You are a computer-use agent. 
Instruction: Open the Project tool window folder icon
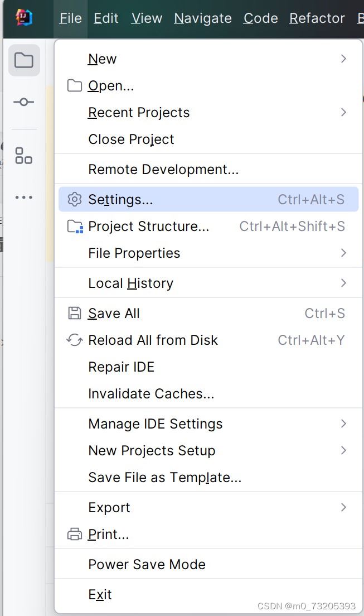point(24,60)
